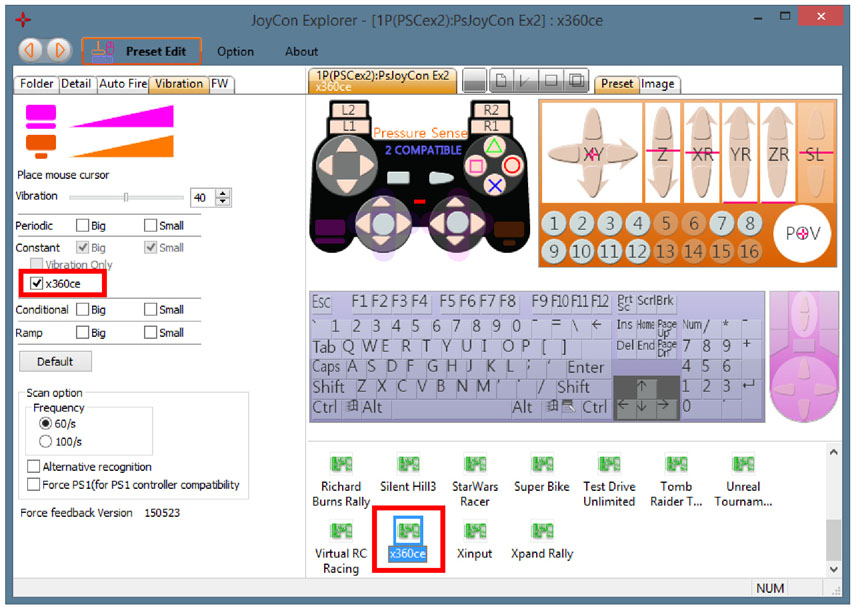This screenshot has height=608, width=861.
Task: Click the preset list scroll down arrow
Action: 834,569
